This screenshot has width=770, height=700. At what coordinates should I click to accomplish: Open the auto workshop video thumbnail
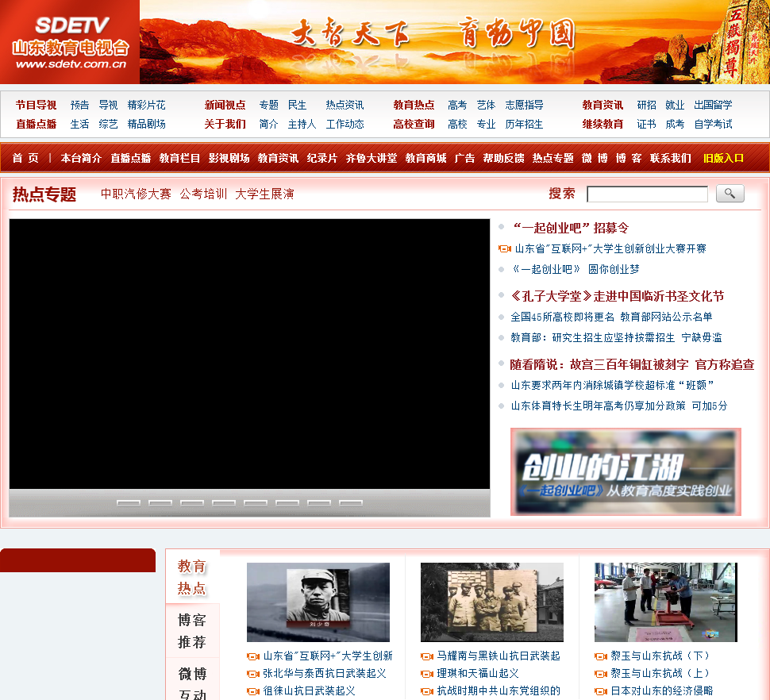click(666, 602)
